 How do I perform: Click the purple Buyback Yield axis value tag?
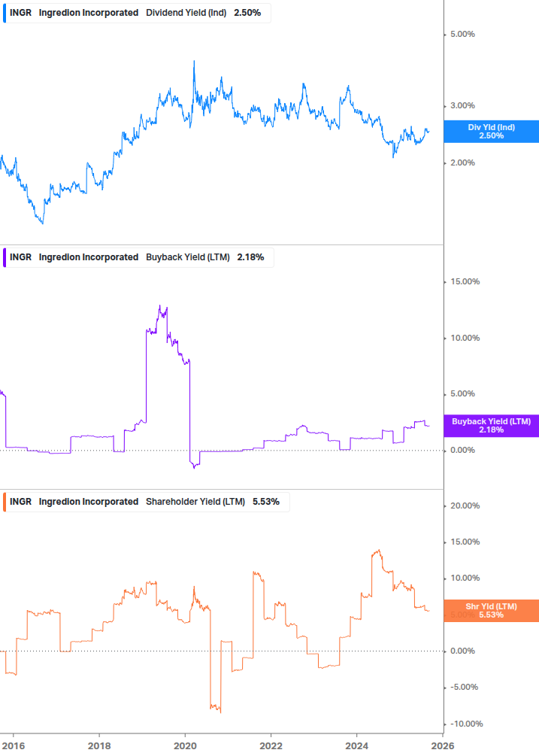coord(491,426)
